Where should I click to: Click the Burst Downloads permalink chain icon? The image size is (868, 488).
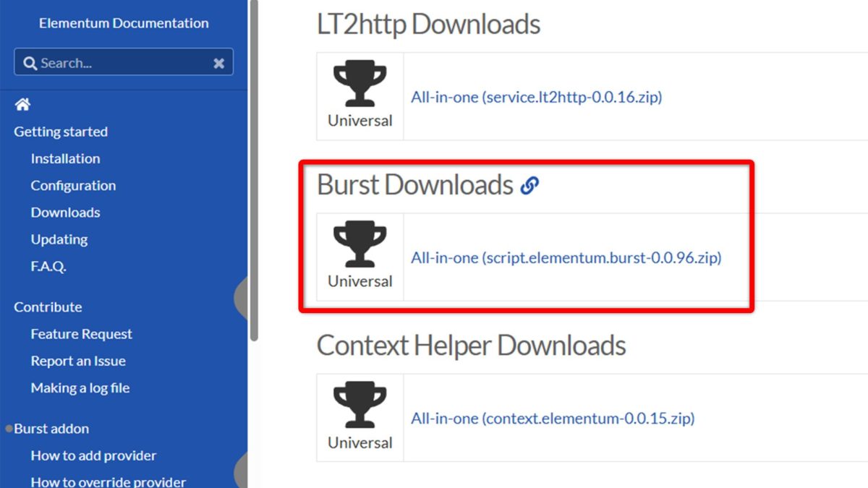click(530, 185)
